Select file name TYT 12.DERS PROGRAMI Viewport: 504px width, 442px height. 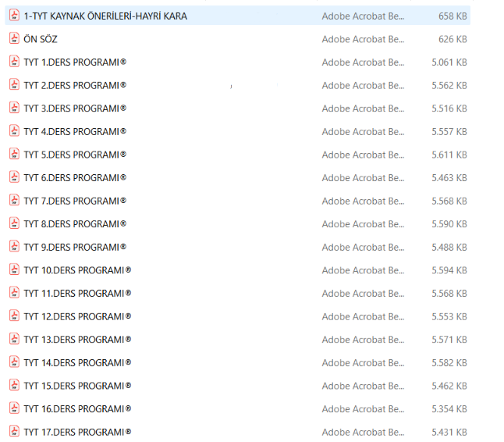point(77,316)
